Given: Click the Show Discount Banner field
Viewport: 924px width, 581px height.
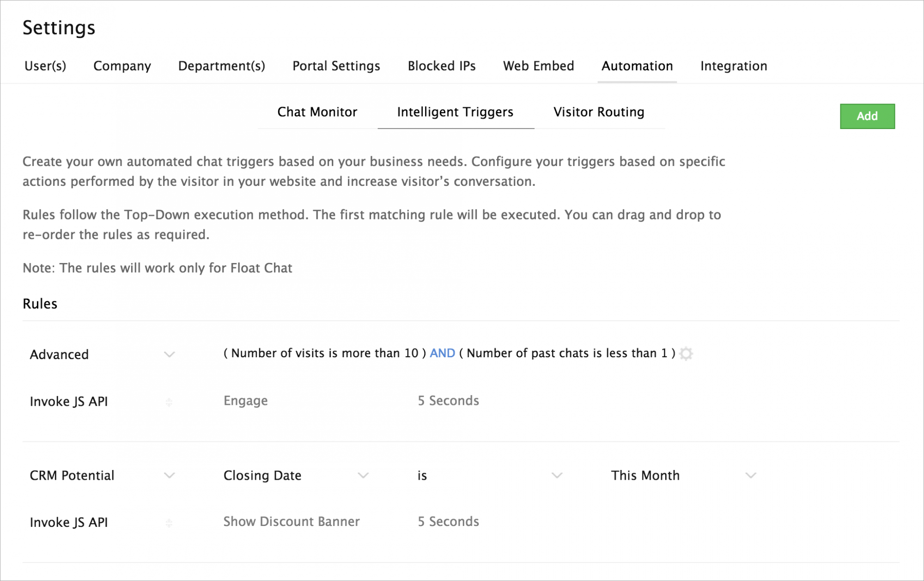Looking at the screenshot, I should click(x=291, y=521).
